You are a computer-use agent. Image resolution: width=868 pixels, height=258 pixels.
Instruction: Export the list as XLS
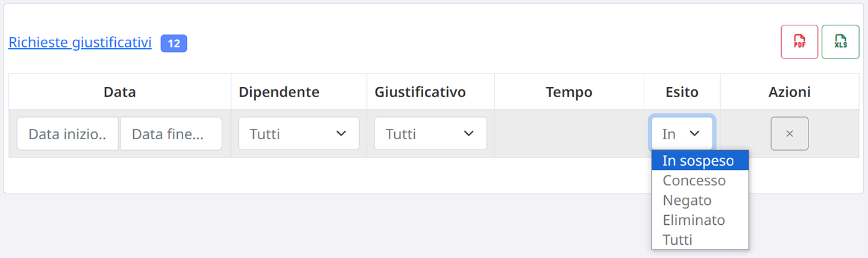point(840,42)
